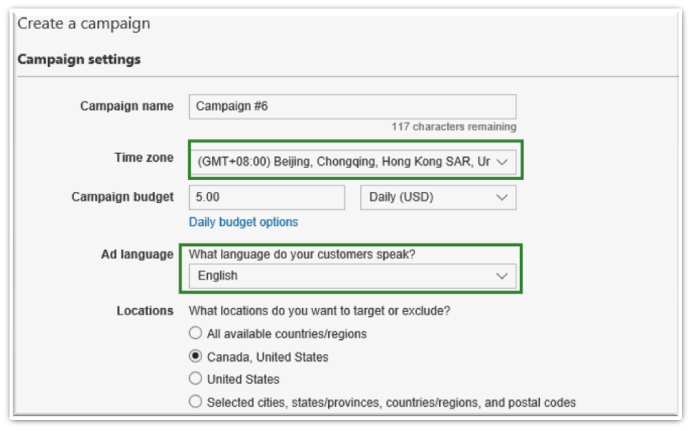Focus the 5.00 campaign budget field
The height and width of the screenshot is (431, 692).
pyautogui.click(x=266, y=197)
